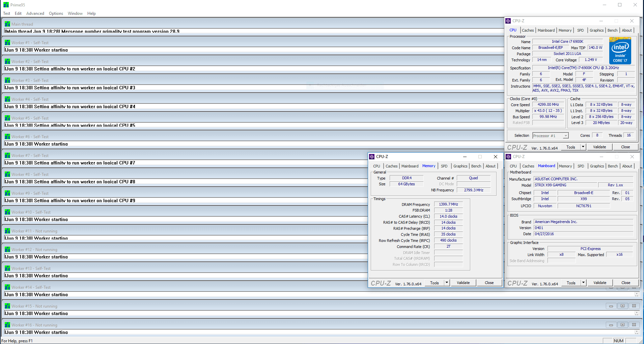The width and height of the screenshot is (644, 344).
Task: Click the Worker #16 Not running window icon
Action: coord(7,325)
